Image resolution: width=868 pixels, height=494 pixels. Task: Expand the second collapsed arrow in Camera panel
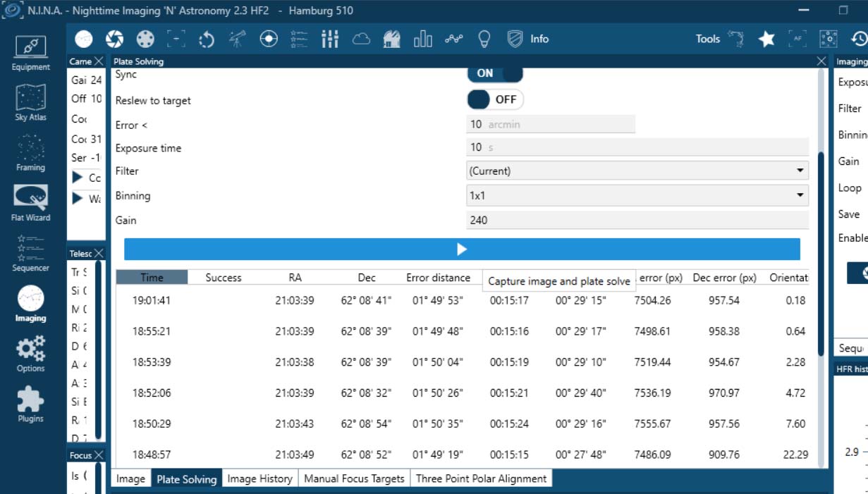coord(78,199)
